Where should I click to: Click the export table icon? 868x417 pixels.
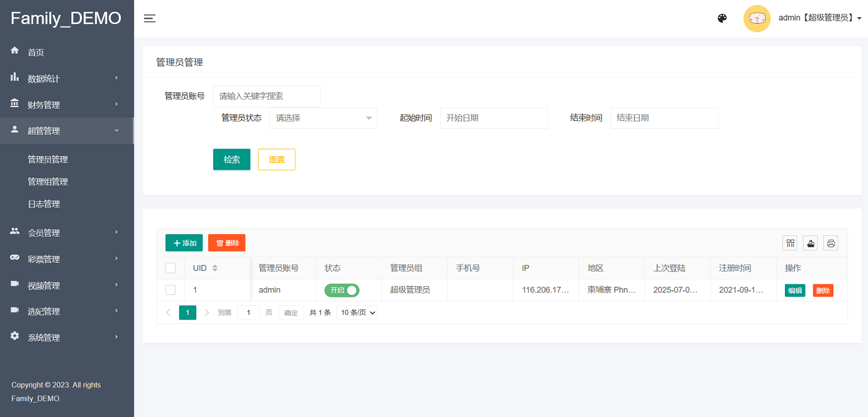coord(810,243)
